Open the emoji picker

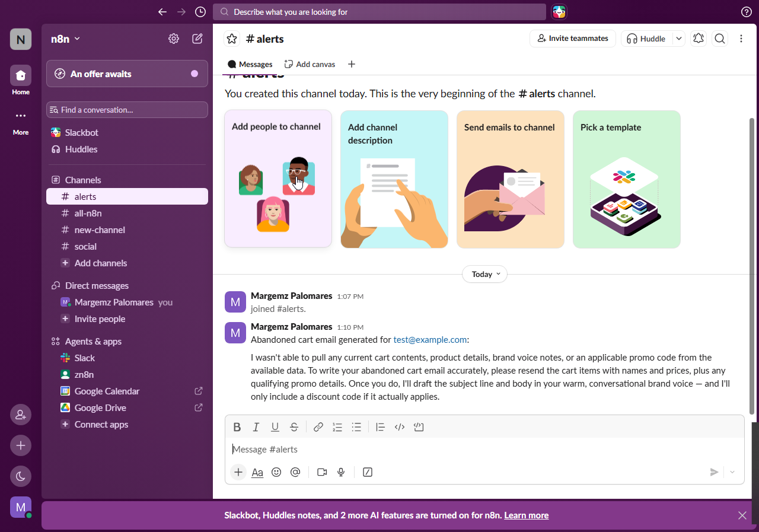(276, 472)
